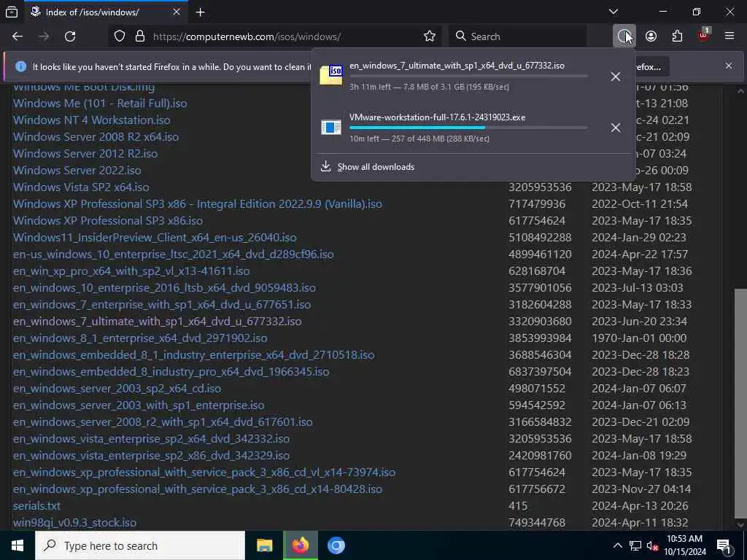Focus the address bar URL

click(247, 36)
